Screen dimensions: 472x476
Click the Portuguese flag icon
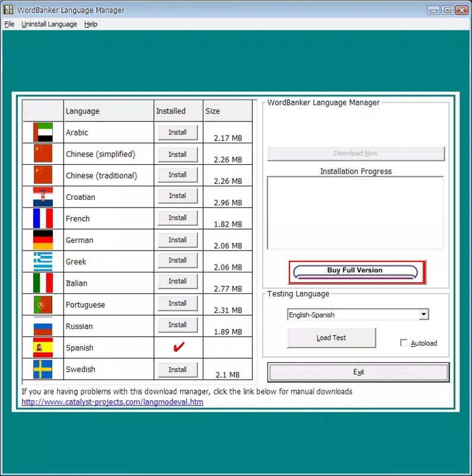tap(43, 305)
